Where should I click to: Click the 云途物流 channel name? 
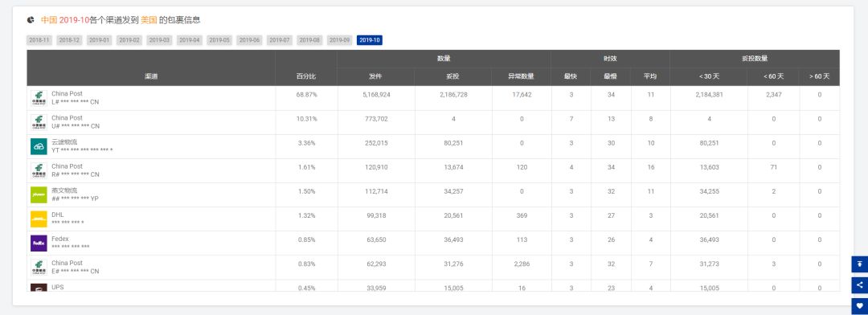pos(64,142)
